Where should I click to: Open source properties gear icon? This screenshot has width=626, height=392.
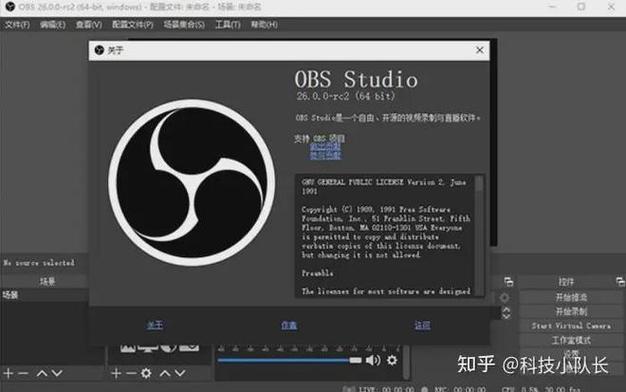[147, 374]
